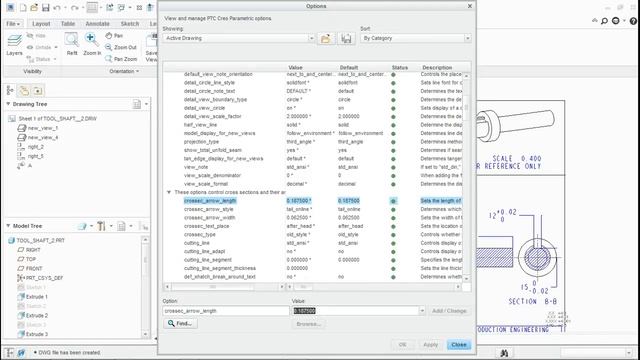Viewport: 640px width, 360px height.
Task: Click the OK button in Options dialog
Action: coord(402,345)
